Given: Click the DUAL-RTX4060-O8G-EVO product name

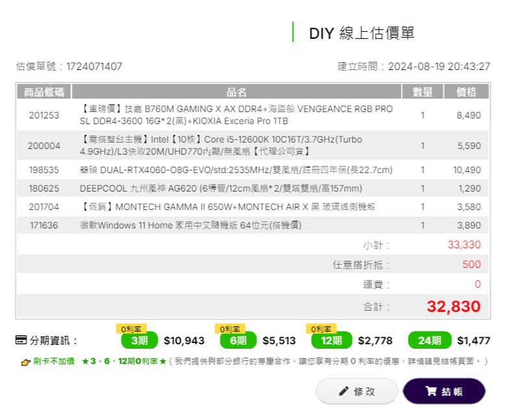Looking at the screenshot, I should pyautogui.click(x=236, y=170).
